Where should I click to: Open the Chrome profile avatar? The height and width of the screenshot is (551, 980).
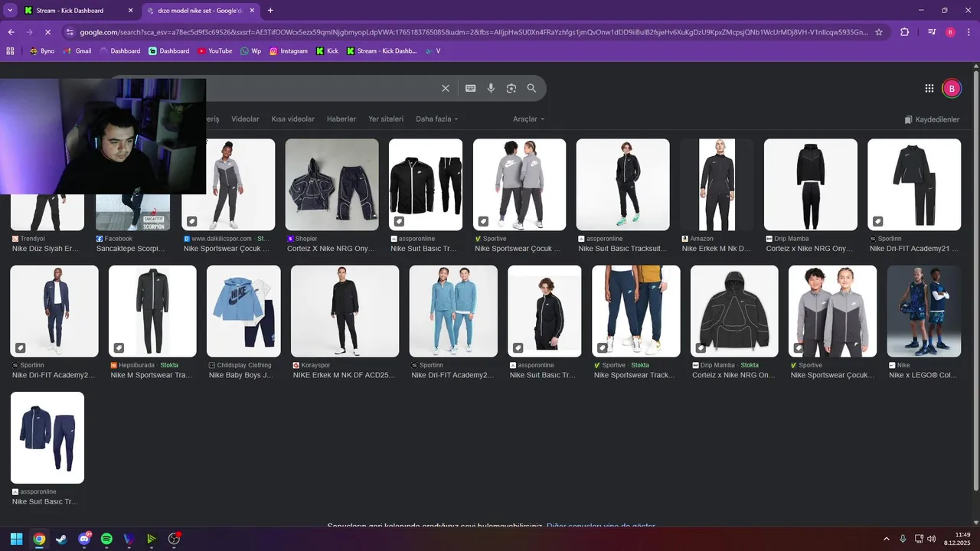(x=950, y=32)
